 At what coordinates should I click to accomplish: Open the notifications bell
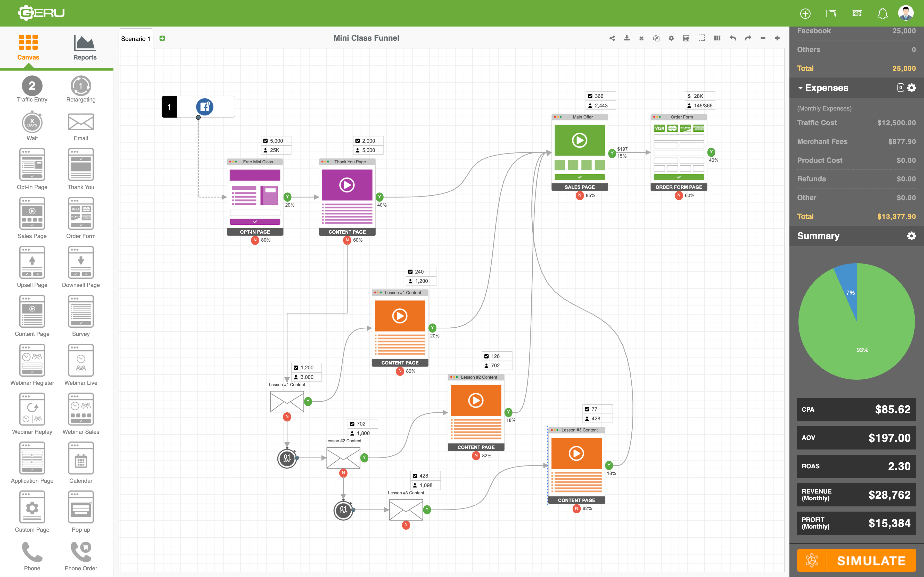click(882, 13)
